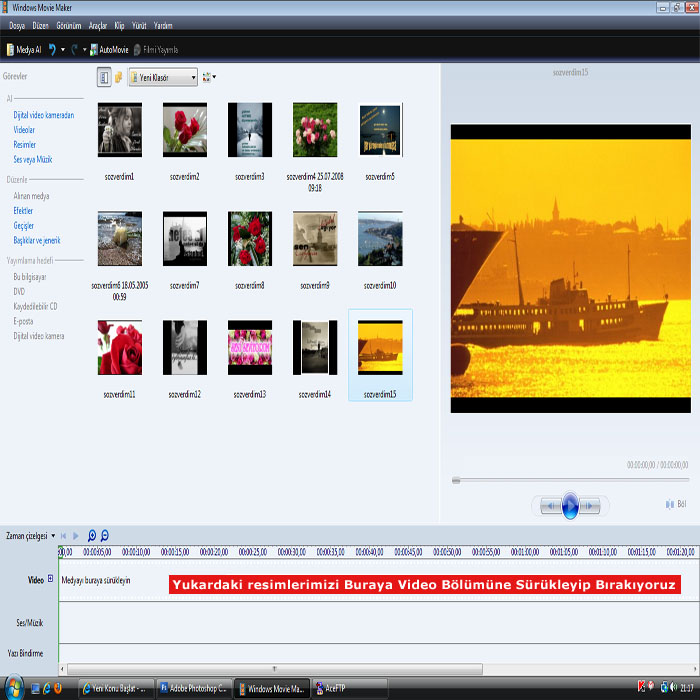The image size is (700, 700).
Task: Select the sozverdim13 thumbnail
Action: coord(250,347)
